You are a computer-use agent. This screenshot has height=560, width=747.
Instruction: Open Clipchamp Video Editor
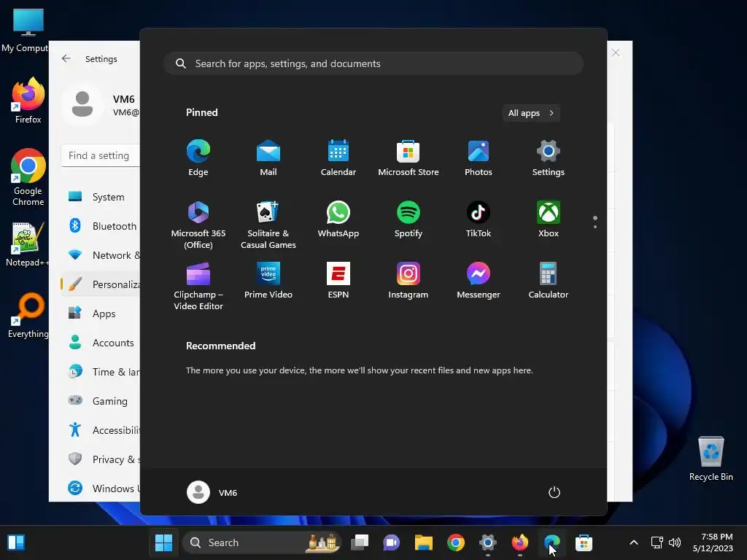(x=198, y=286)
